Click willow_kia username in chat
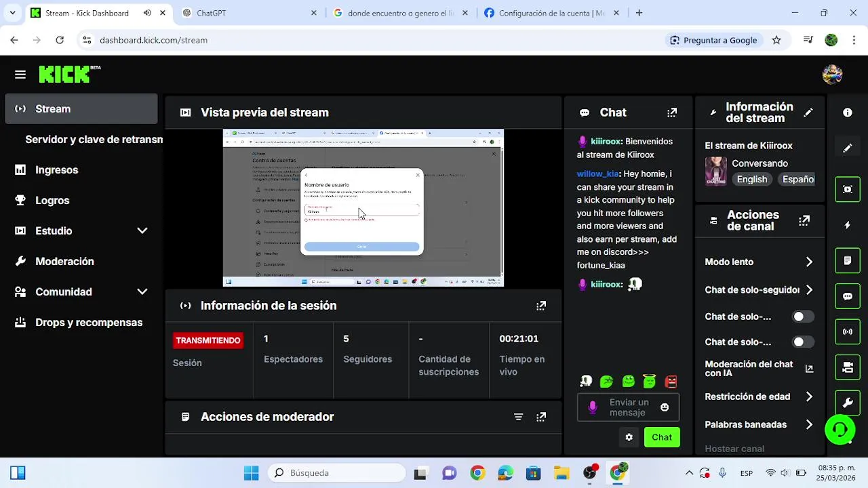This screenshot has width=868, height=488. click(x=597, y=174)
